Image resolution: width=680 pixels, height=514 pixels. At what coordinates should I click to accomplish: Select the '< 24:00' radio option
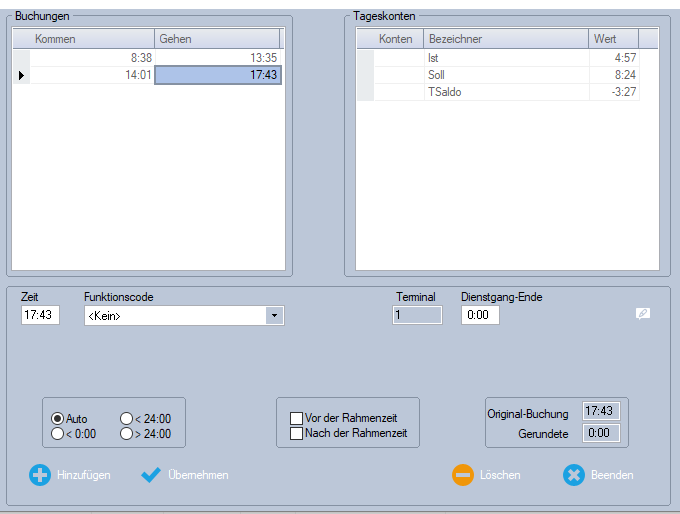pyautogui.click(x=127, y=418)
